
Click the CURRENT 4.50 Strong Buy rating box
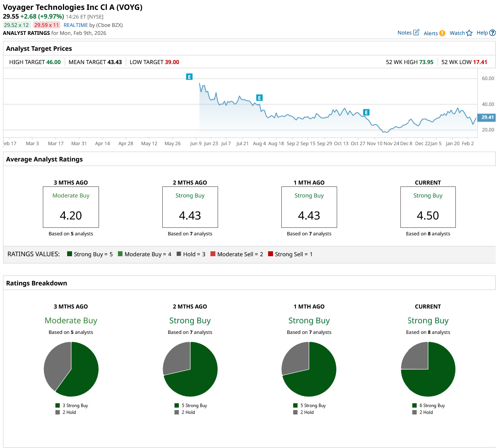(428, 207)
